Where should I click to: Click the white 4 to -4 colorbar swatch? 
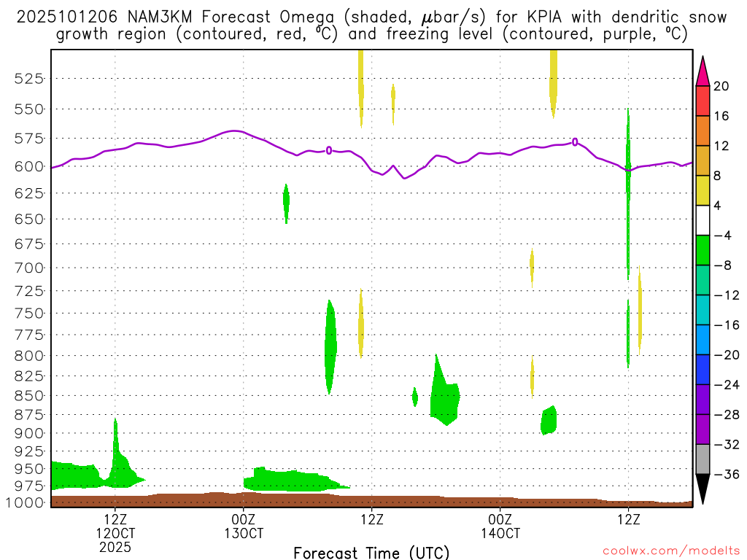tap(703, 220)
